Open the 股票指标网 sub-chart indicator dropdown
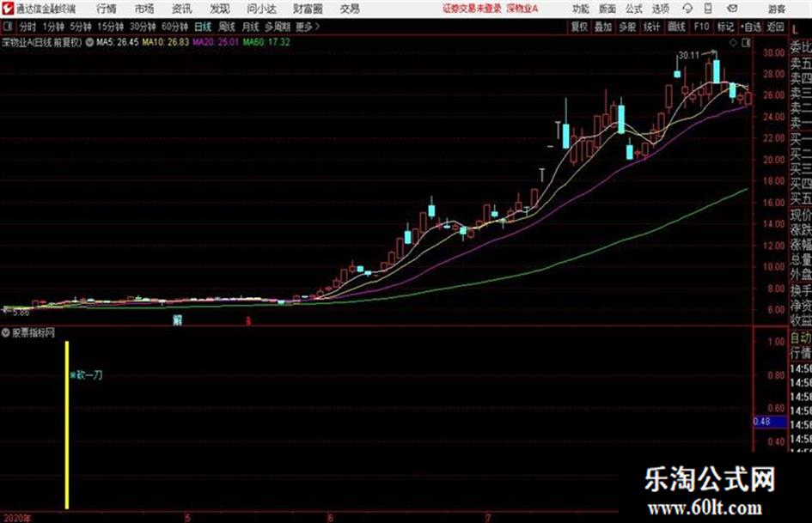The image size is (812, 523). 6,332
